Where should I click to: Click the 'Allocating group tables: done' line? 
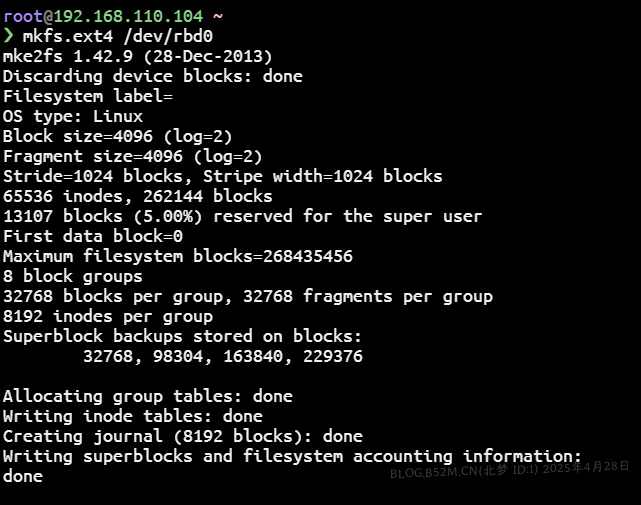147,396
